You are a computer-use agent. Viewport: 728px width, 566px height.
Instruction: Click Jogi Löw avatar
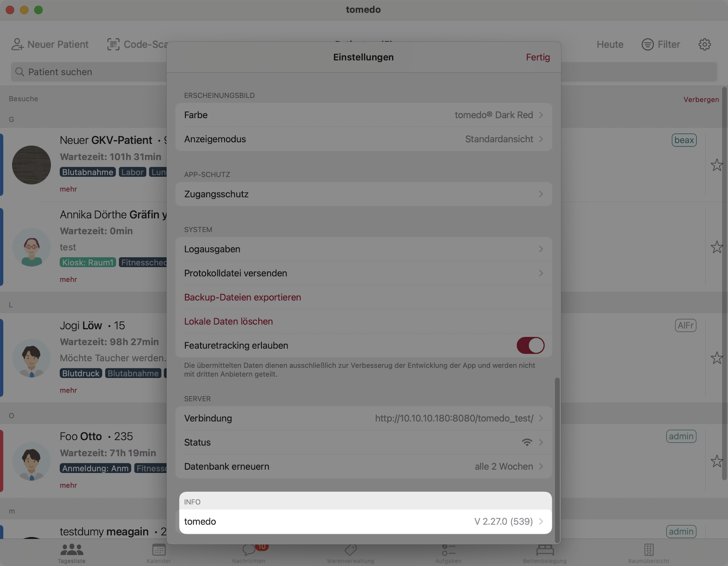(x=31, y=358)
